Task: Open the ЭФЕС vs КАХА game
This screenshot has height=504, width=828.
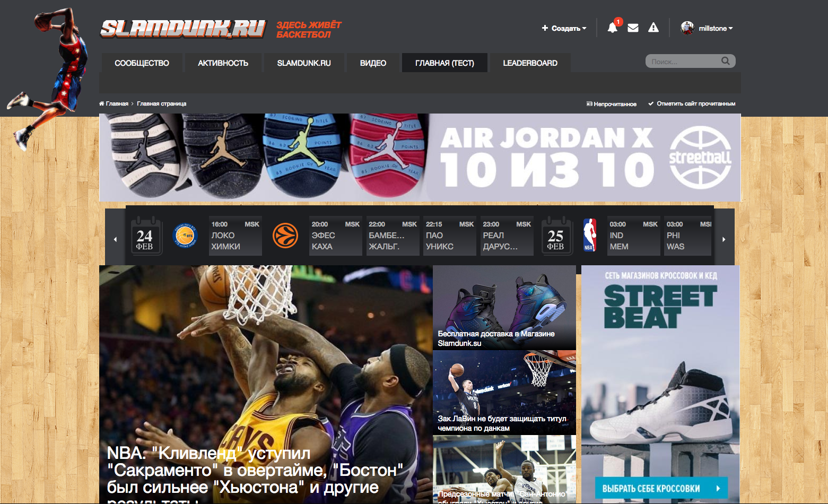Action: pos(335,236)
